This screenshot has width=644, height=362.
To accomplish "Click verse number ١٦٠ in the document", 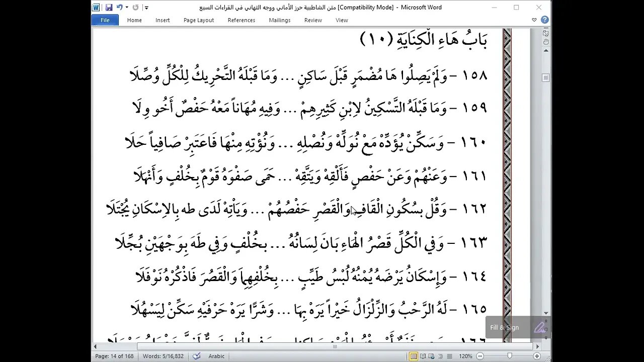I will (x=474, y=143).
